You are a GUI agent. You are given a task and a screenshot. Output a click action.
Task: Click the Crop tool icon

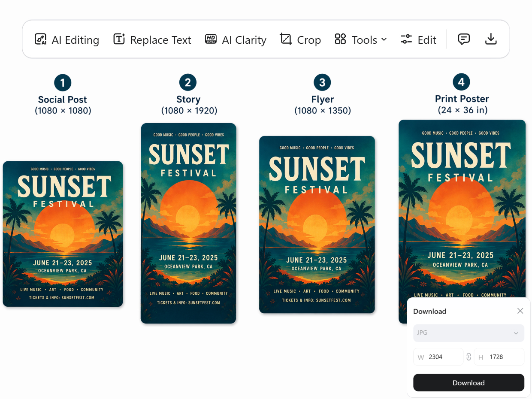point(286,39)
